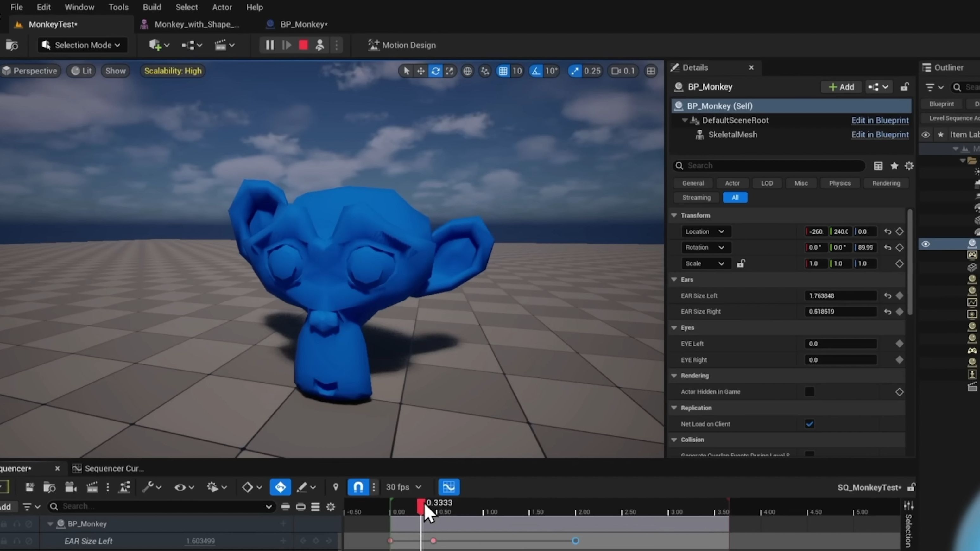
Task: Open sequencer wrench actions menu
Action: coord(151,487)
